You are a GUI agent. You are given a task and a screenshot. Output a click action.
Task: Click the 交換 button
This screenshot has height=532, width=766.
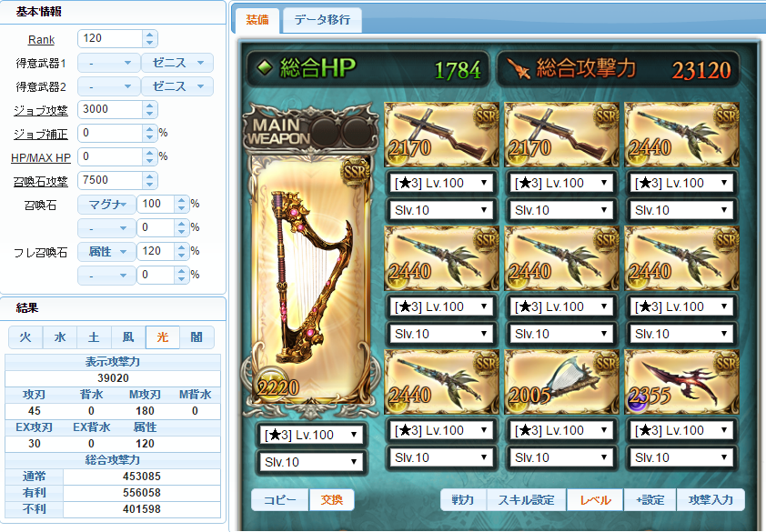332,500
